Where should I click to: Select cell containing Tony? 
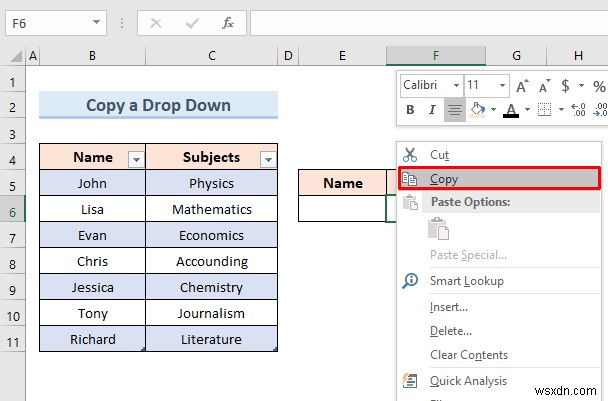click(x=92, y=313)
